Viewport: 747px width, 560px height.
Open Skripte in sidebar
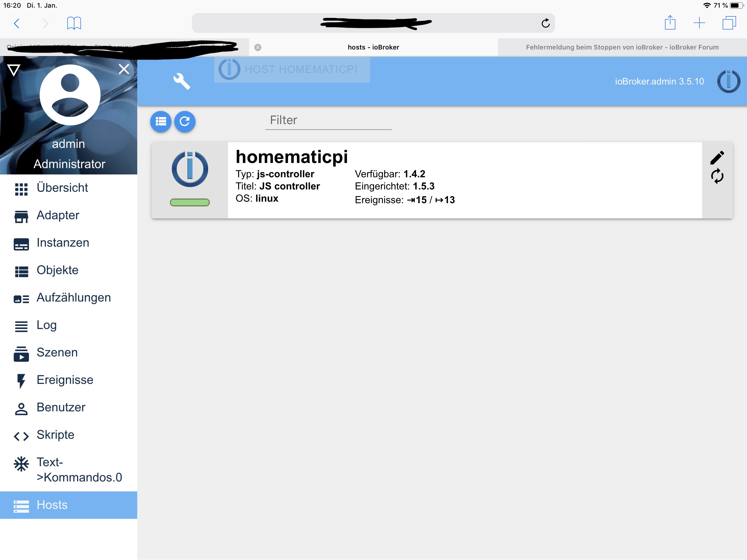coord(69,435)
